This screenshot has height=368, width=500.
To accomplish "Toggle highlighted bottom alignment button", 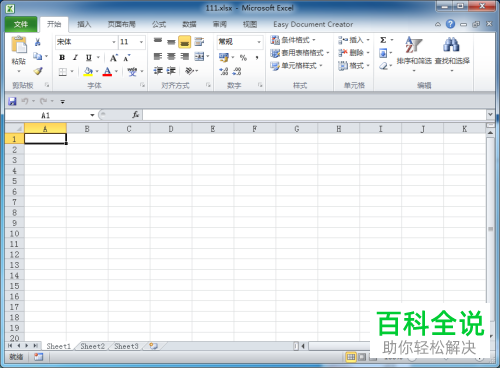I will pos(184,42).
